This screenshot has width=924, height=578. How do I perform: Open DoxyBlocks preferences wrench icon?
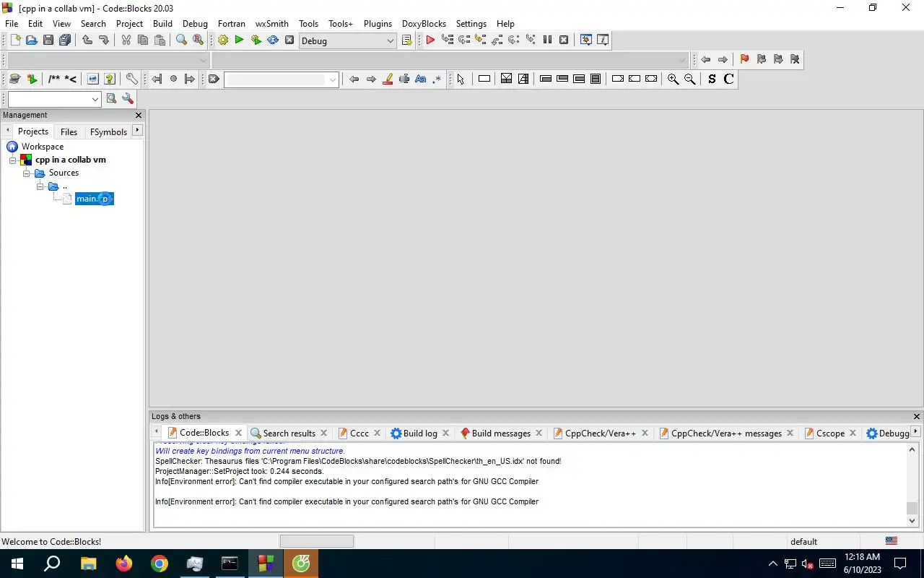click(x=131, y=79)
